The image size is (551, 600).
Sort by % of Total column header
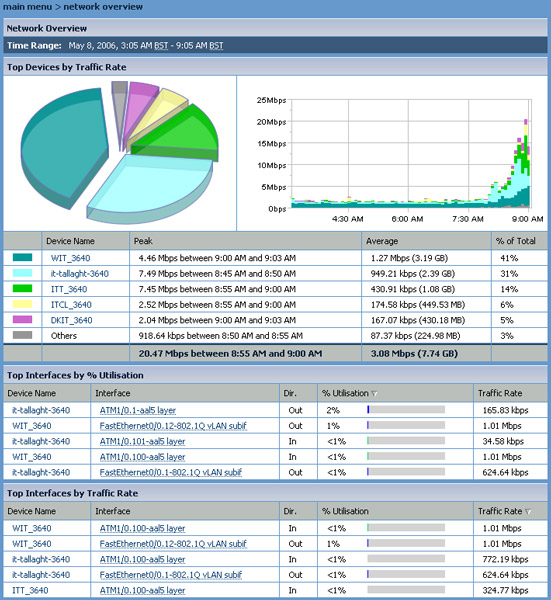pyautogui.click(x=515, y=241)
